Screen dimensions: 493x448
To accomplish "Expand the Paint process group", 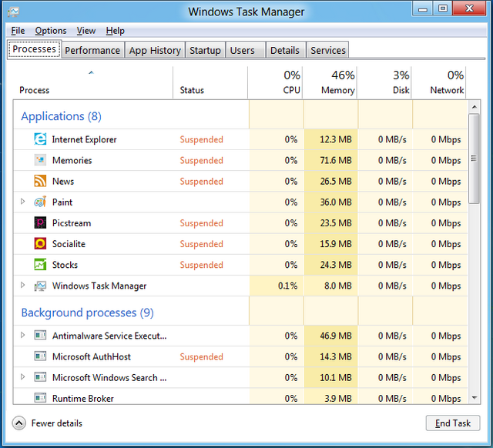I will pyautogui.click(x=22, y=202).
